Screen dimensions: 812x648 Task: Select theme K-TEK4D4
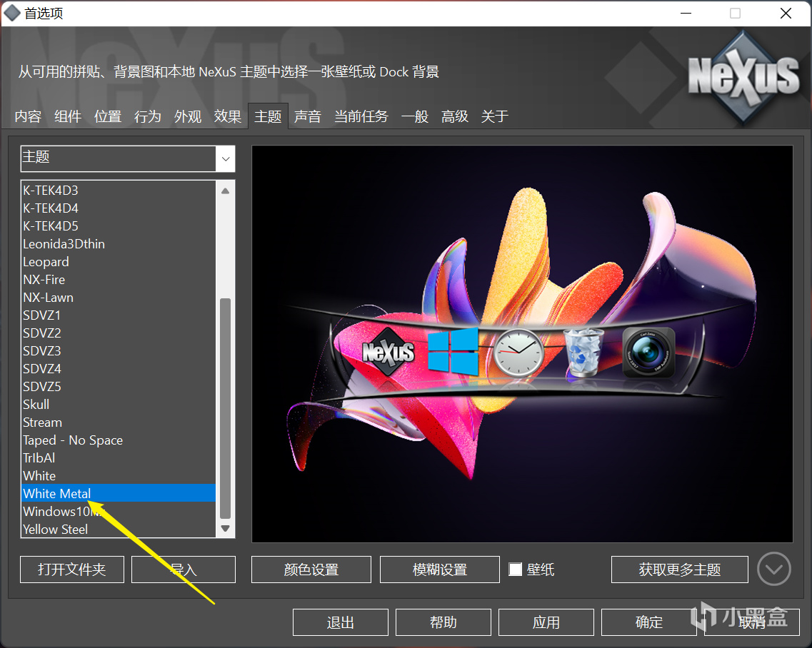[x=118, y=208]
